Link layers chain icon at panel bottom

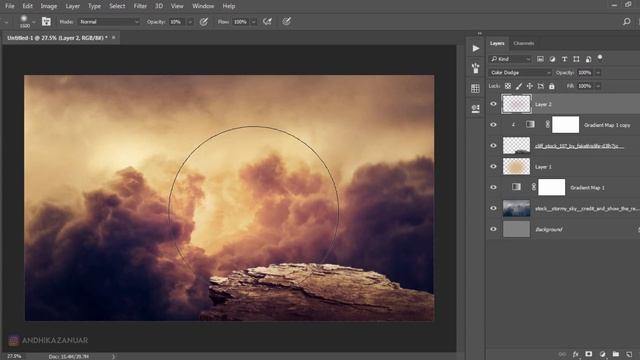pos(562,354)
